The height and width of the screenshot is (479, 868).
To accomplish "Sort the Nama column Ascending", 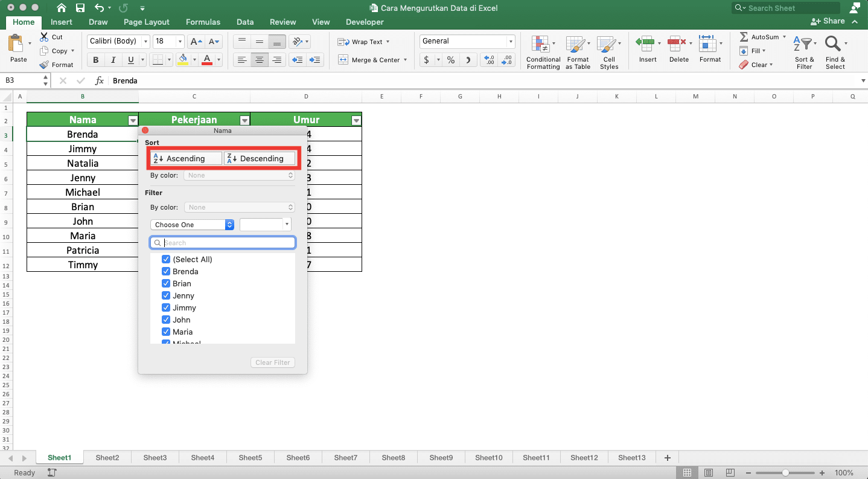I will [186, 158].
